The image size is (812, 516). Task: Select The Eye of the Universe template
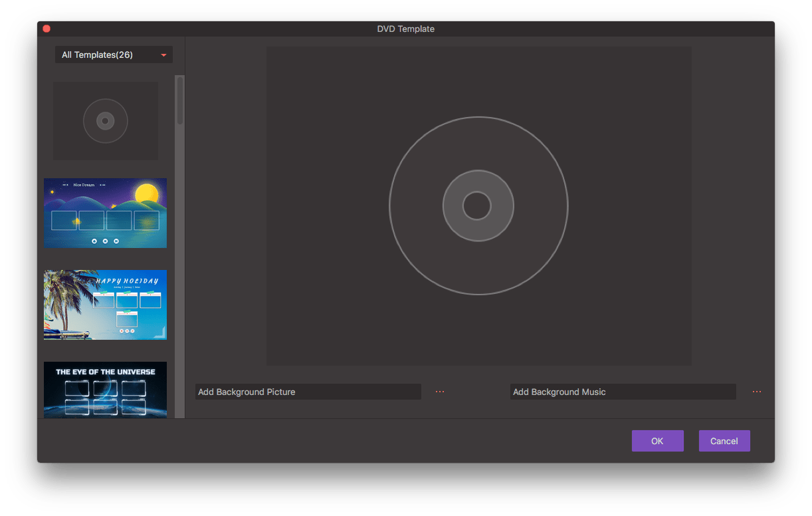(x=105, y=390)
